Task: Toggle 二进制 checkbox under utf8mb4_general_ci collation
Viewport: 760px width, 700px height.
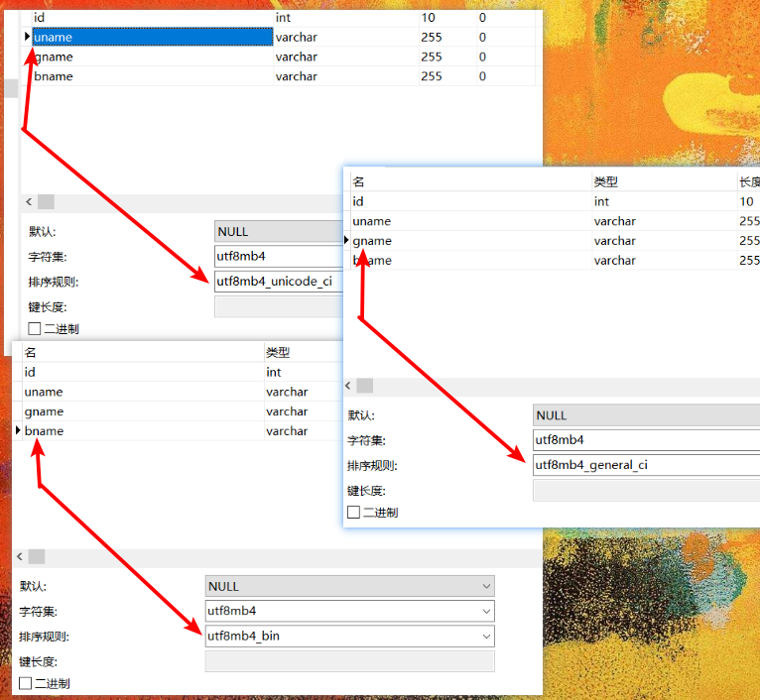Action: click(354, 513)
